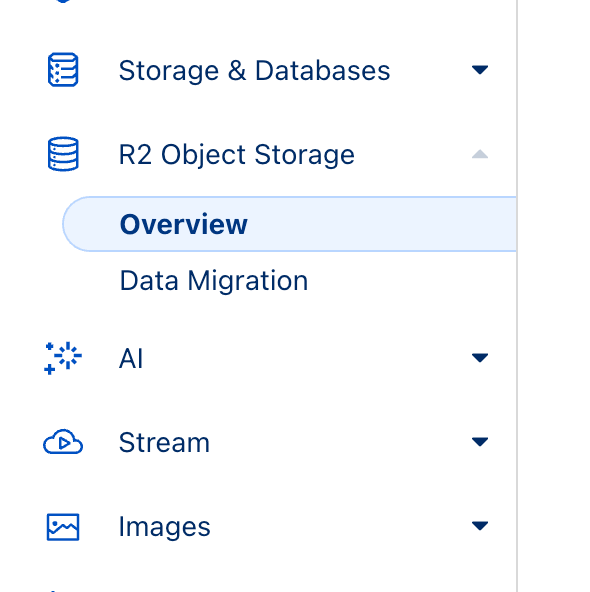590x592 pixels.
Task: Click the Stream cloud play icon
Action: tap(63, 441)
